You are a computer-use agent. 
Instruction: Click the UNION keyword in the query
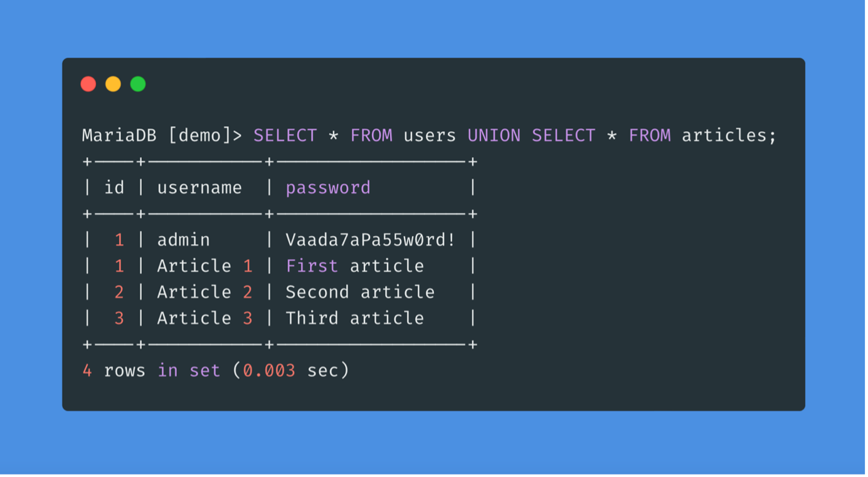point(494,136)
